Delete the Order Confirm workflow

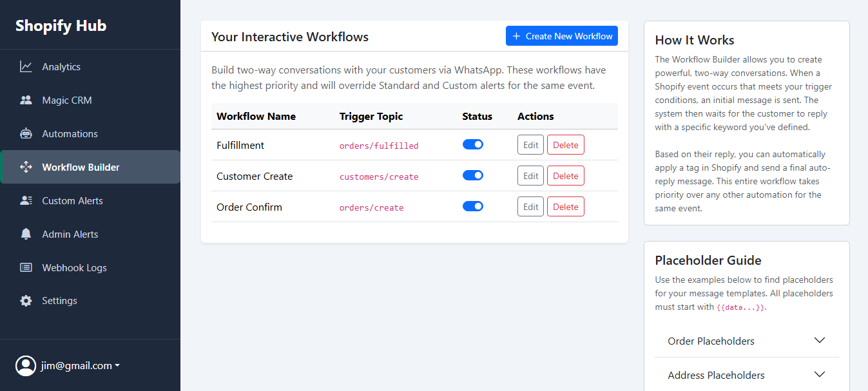[x=566, y=207]
